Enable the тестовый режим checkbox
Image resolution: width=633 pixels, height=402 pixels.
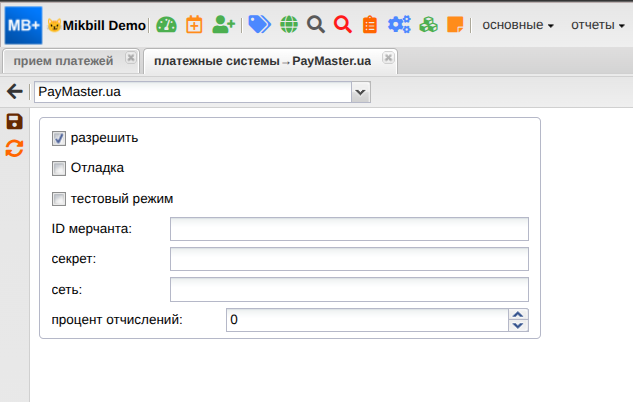59,199
